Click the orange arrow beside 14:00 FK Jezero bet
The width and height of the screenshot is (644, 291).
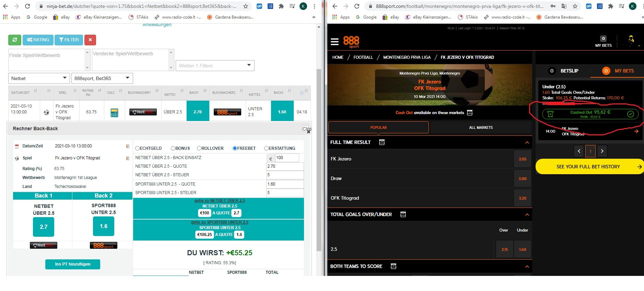click(x=636, y=131)
